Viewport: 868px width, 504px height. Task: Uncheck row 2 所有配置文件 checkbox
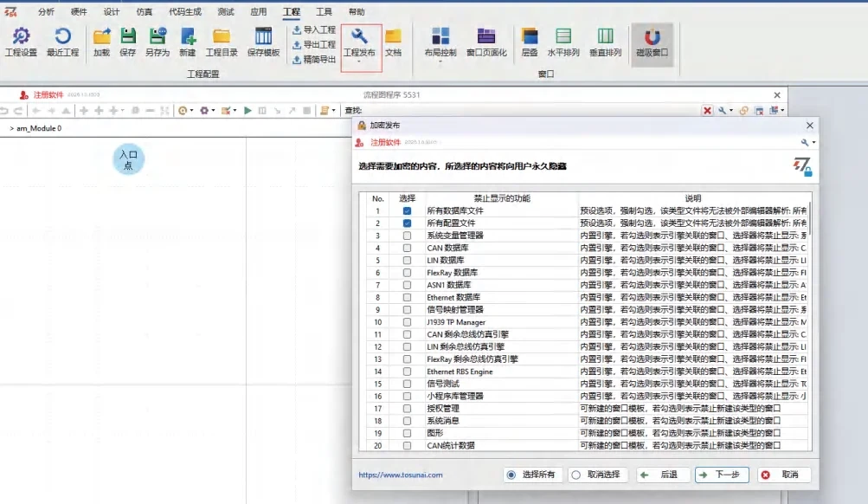click(407, 223)
